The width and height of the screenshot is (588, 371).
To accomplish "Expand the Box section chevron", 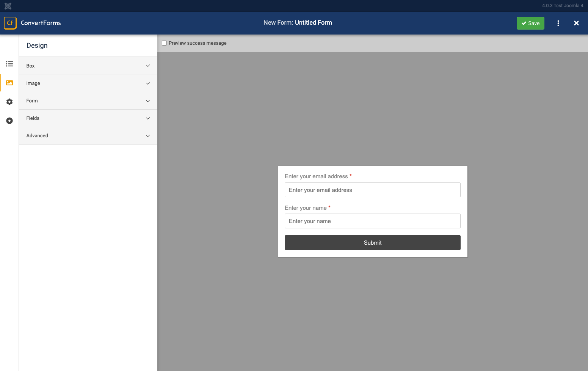I will tap(148, 66).
